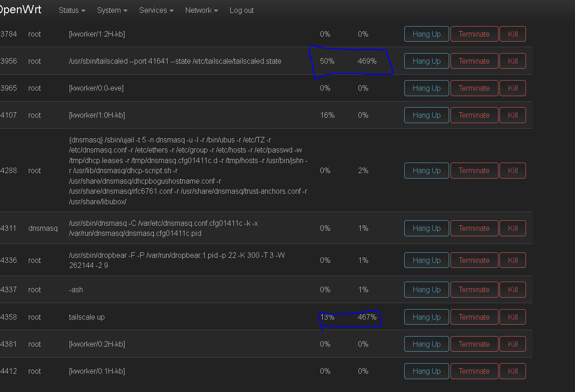Select the 'tailscale up' command text
Image resolution: width=575 pixels, height=392 pixels.
(x=87, y=317)
